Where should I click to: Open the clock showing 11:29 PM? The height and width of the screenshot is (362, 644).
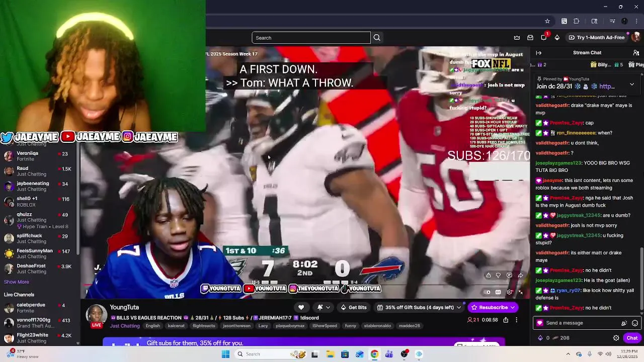(628, 354)
